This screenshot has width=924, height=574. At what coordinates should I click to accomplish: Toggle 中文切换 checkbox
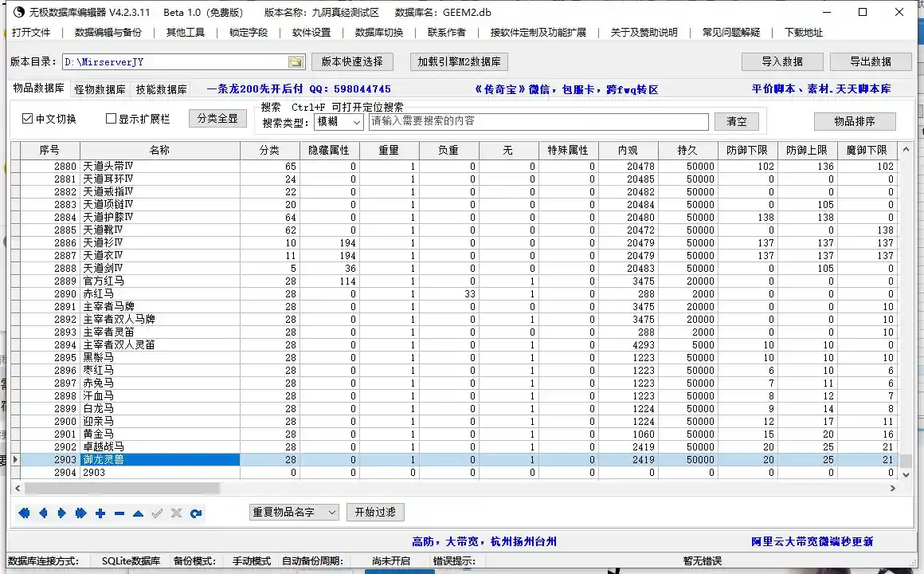[x=27, y=119]
